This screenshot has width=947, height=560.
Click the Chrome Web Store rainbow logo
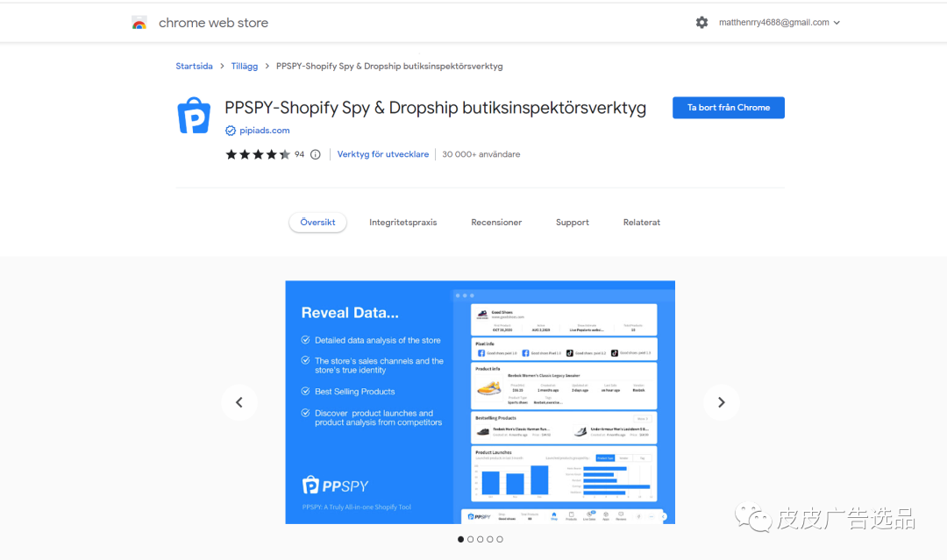(139, 23)
